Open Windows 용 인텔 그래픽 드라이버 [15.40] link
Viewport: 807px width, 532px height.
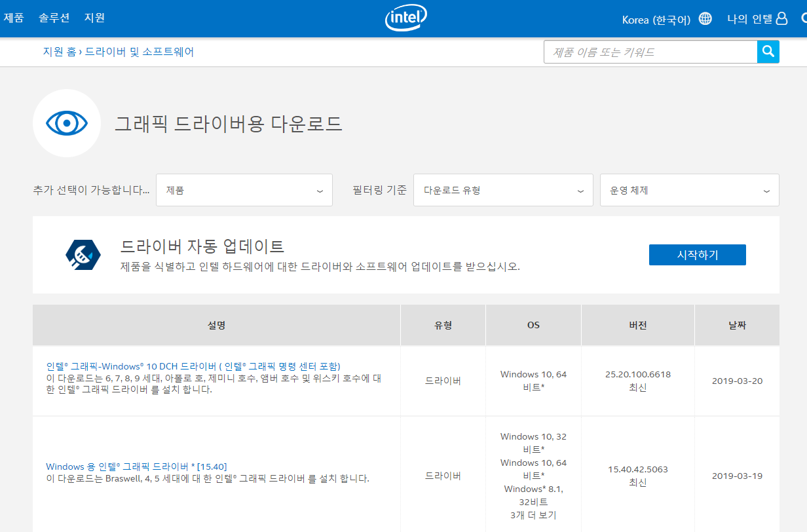click(x=136, y=466)
